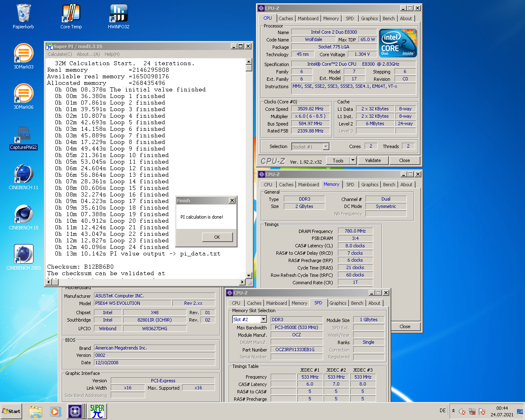Open the Help(H) menu in Super PI
Screen dimensions: 525x420
coord(112,54)
